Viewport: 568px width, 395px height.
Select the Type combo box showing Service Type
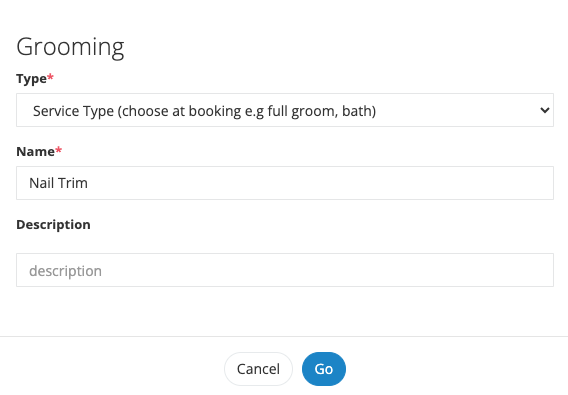[x=285, y=110]
